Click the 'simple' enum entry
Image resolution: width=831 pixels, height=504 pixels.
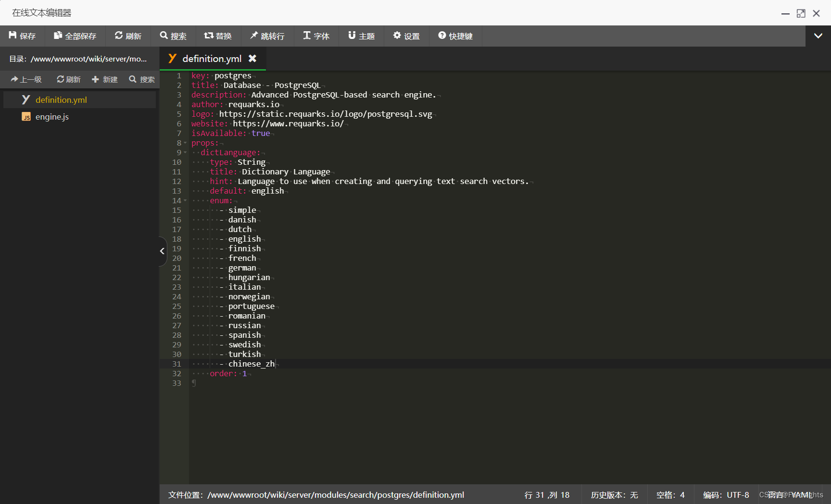(x=242, y=210)
